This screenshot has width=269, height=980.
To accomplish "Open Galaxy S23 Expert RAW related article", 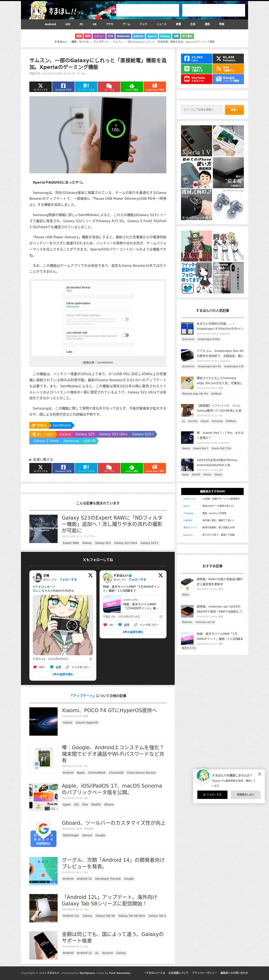I will coord(112,524).
